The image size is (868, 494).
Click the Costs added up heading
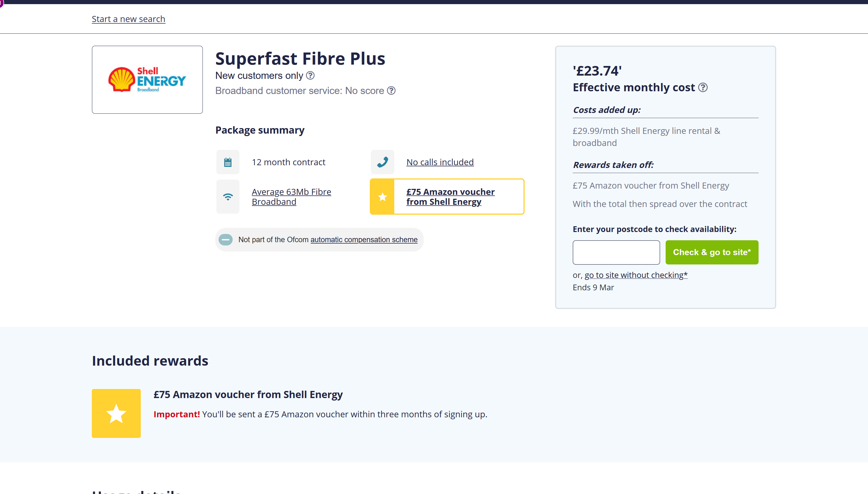(x=607, y=110)
